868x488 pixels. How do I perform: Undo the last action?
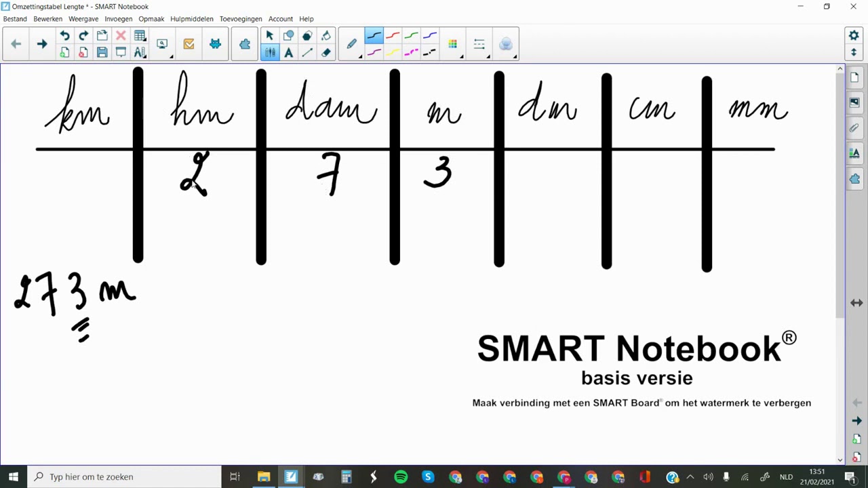64,36
